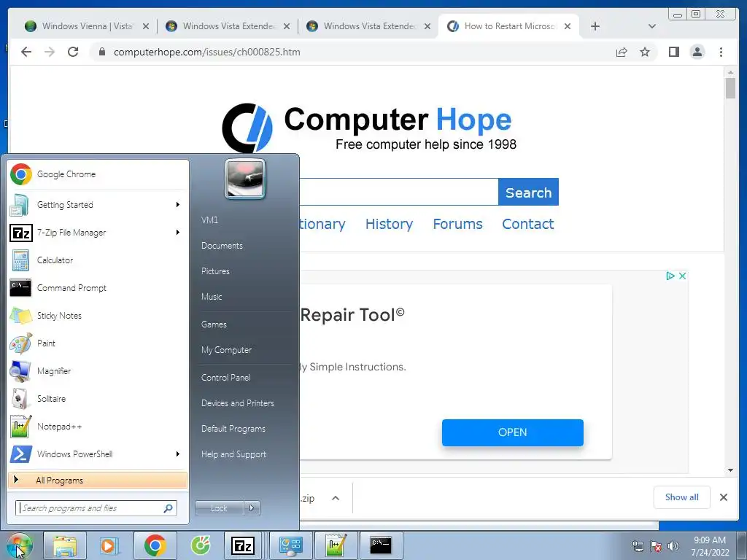Close the advertisement with X icon
747x560 pixels.
[x=682, y=276]
